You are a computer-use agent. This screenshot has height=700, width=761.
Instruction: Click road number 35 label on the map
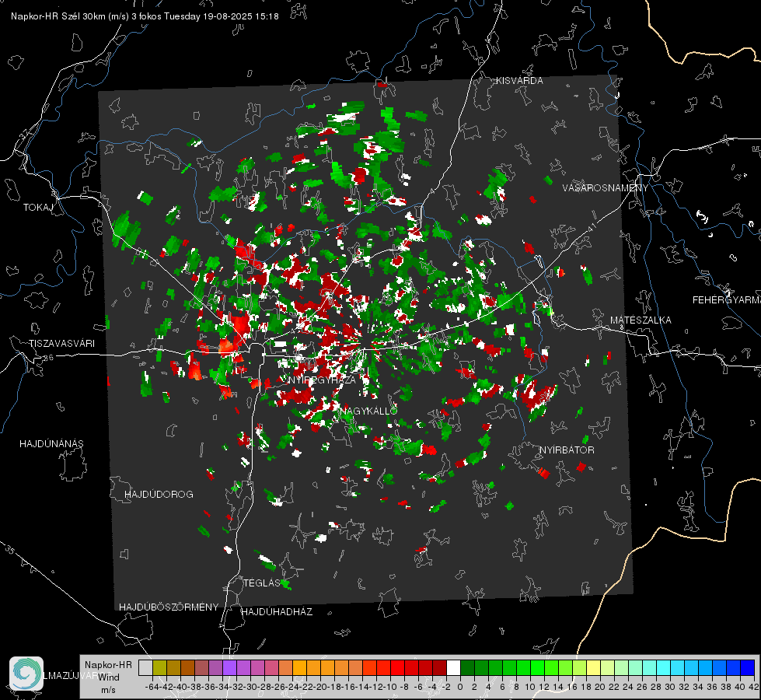pyautogui.click(x=11, y=549)
